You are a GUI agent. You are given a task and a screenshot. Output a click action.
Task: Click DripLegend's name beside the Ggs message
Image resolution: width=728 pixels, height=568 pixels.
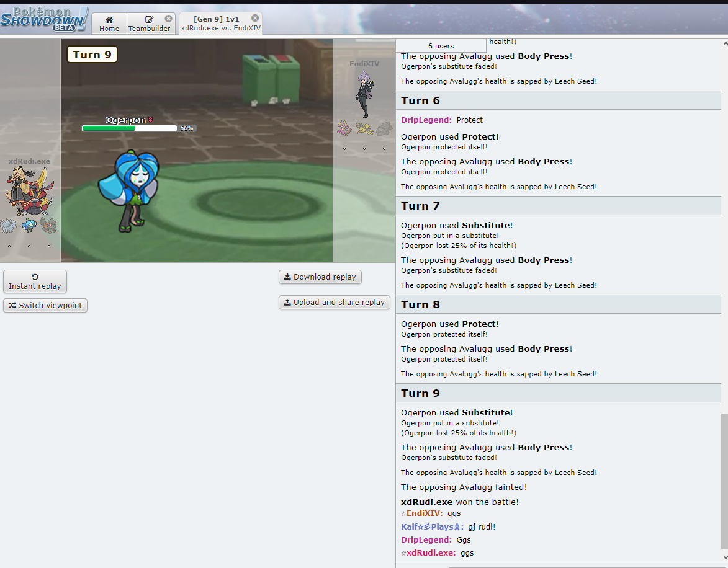pyautogui.click(x=426, y=540)
